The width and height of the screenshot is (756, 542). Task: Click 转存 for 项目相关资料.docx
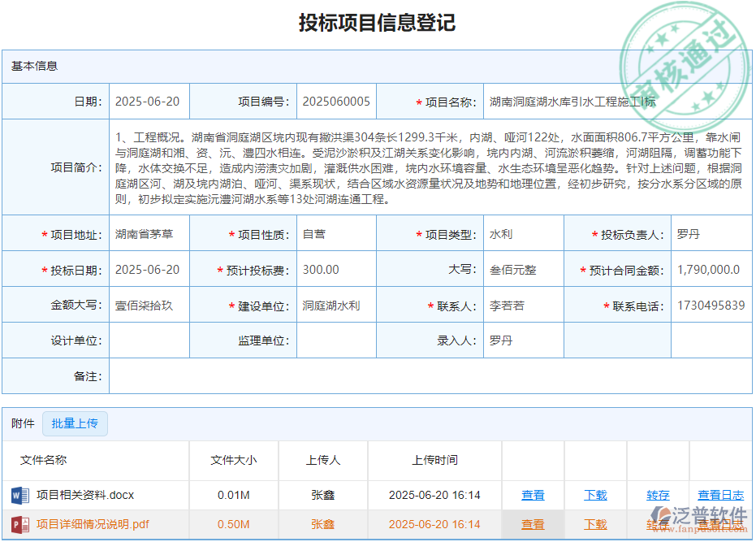click(x=658, y=495)
